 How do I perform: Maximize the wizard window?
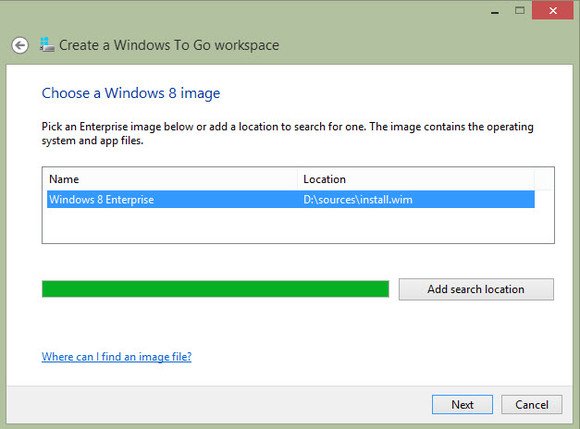pos(520,10)
